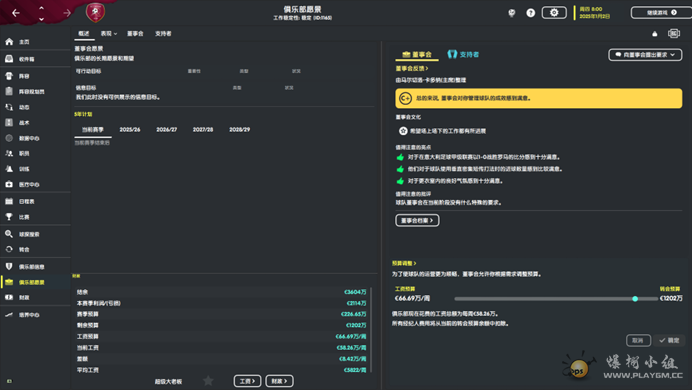Open the club crest badge

point(95,12)
